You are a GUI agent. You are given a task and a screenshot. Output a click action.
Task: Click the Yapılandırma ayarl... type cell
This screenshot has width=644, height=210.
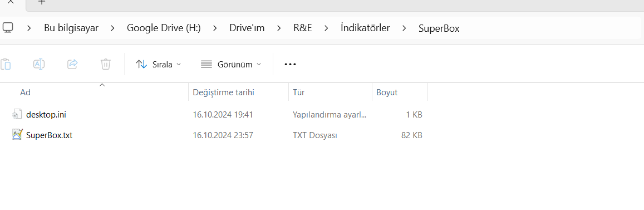tap(330, 115)
